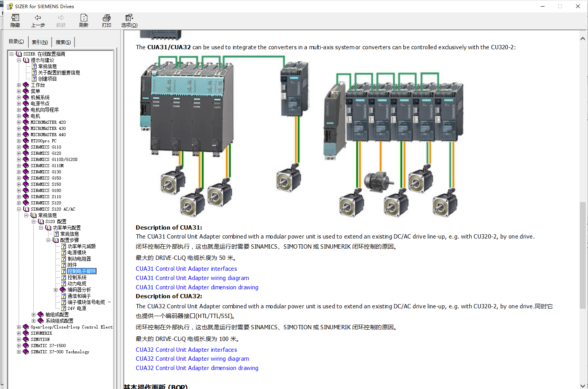Click the 隐藏 (Hide) toolbar icon
The width and height of the screenshot is (588, 389).
click(15, 18)
